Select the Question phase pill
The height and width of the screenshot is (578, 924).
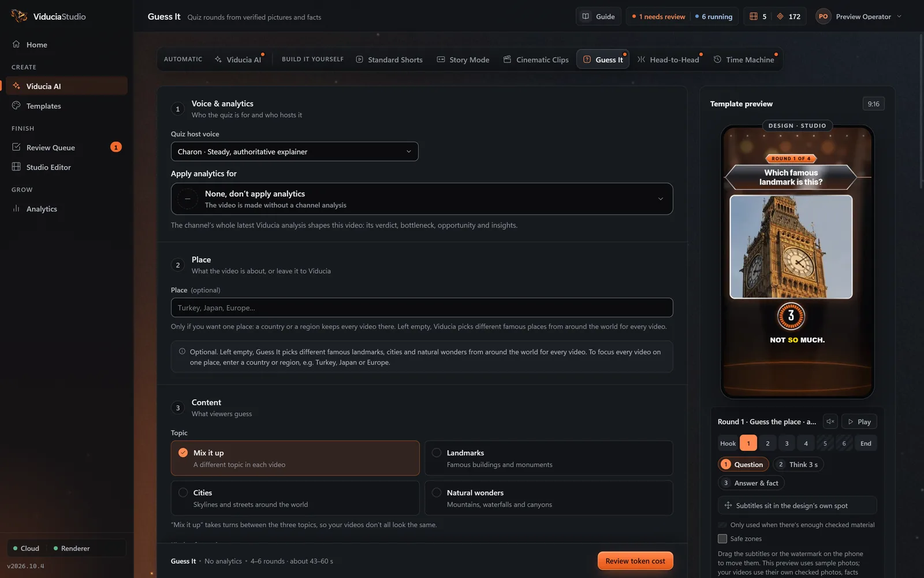point(743,464)
